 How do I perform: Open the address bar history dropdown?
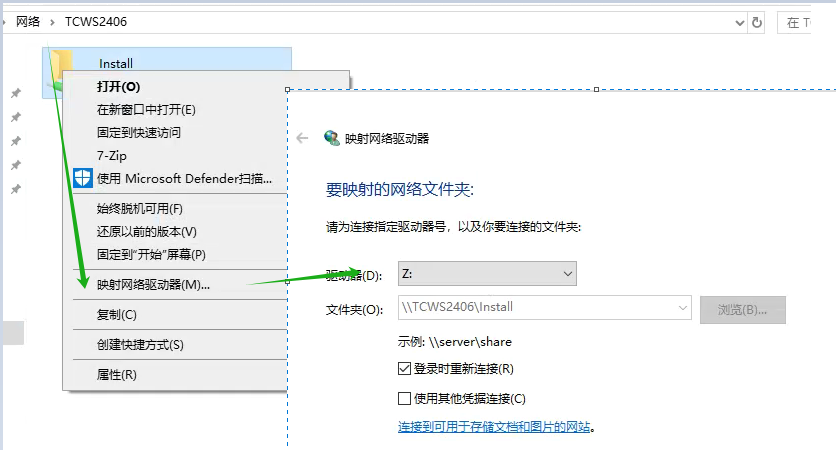click(x=739, y=22)
